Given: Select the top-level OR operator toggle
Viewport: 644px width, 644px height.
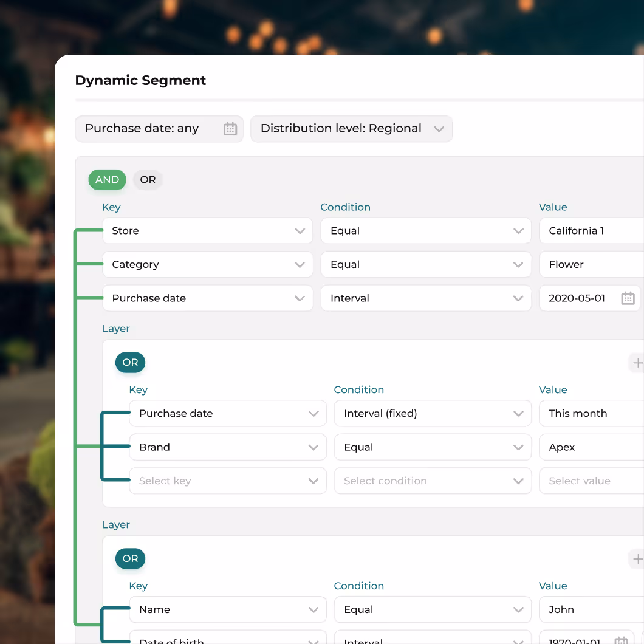Looking at the screenshot, I should pyautogui.click(x=148, y=179).
